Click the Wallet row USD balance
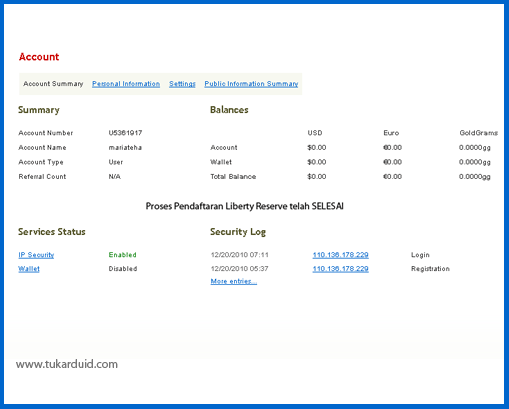Image resolution: width=509 pixels, height=409 pixels. (316, 162)
